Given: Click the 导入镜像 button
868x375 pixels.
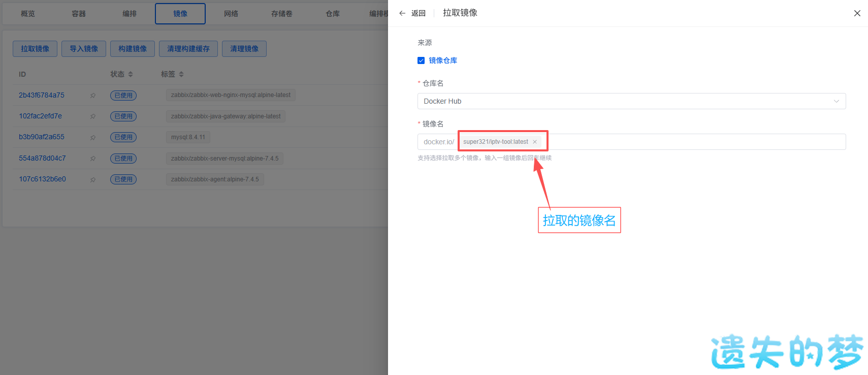Looking at the screenshot, I should click(x=84, y=49).
